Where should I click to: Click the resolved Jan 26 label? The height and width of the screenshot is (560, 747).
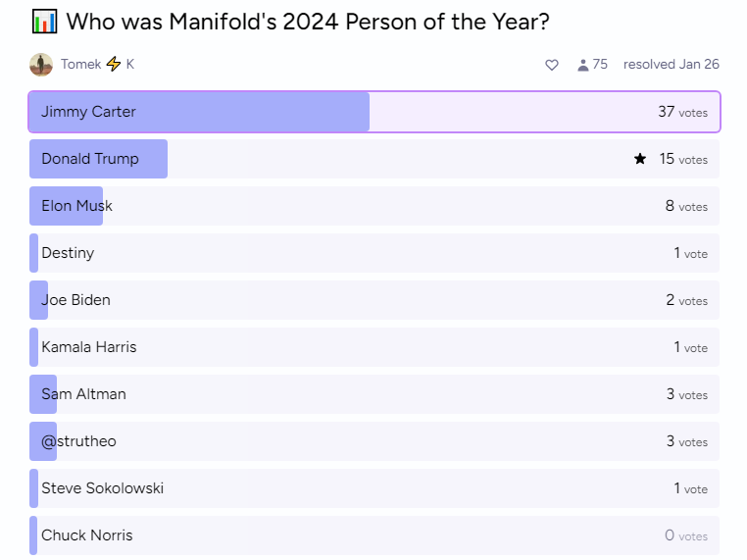(672, 65)
